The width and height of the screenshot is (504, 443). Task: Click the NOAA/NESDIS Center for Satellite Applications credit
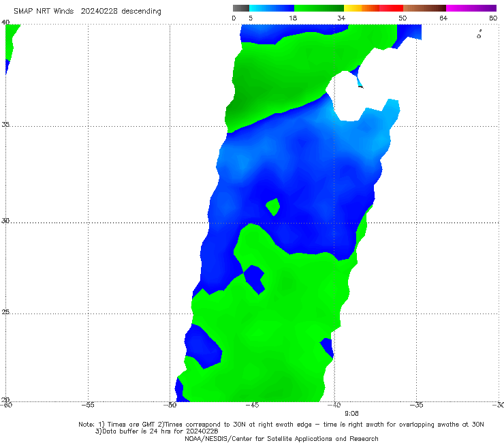(x=281, y=438)
